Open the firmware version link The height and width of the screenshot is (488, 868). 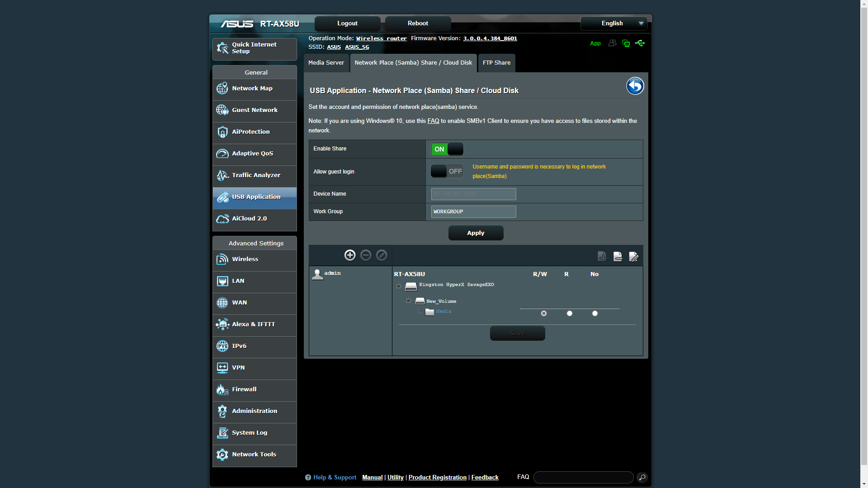[x=490, y=38]
